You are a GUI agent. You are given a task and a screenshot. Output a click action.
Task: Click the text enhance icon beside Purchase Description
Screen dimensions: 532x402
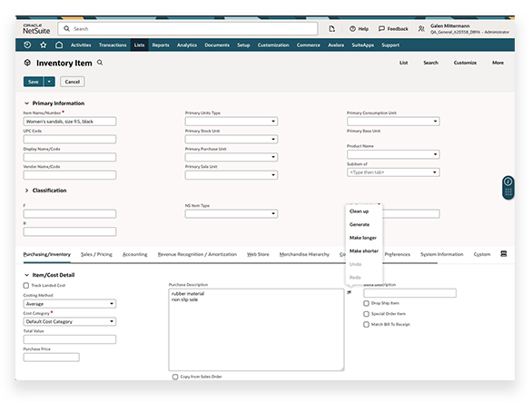tap(350, 292)
